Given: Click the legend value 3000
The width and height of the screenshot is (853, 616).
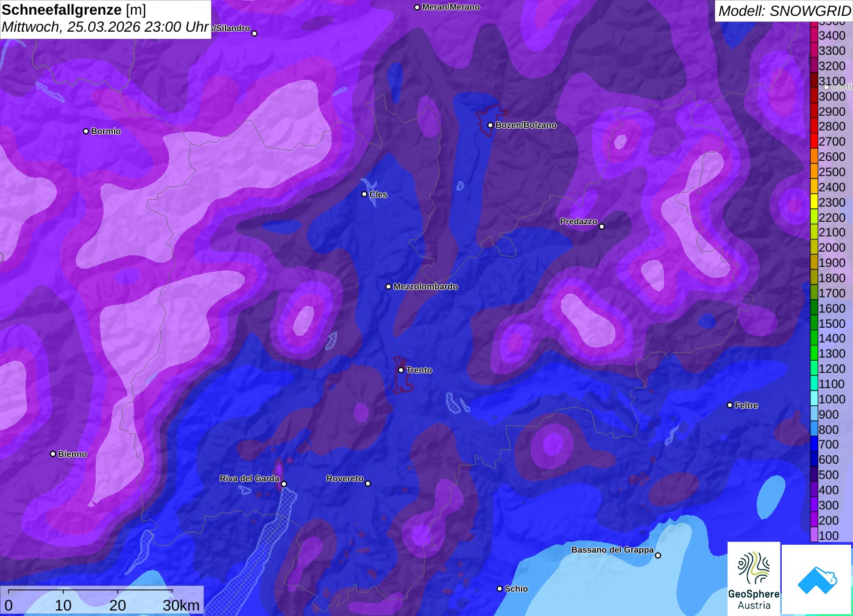Looking at the screenshot, I should click(832, 96).
